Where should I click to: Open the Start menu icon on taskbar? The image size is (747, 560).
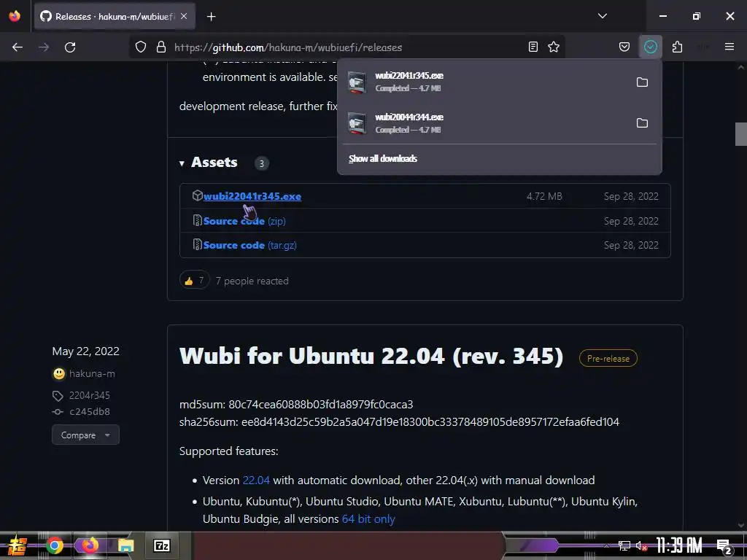tap(17, 545)
